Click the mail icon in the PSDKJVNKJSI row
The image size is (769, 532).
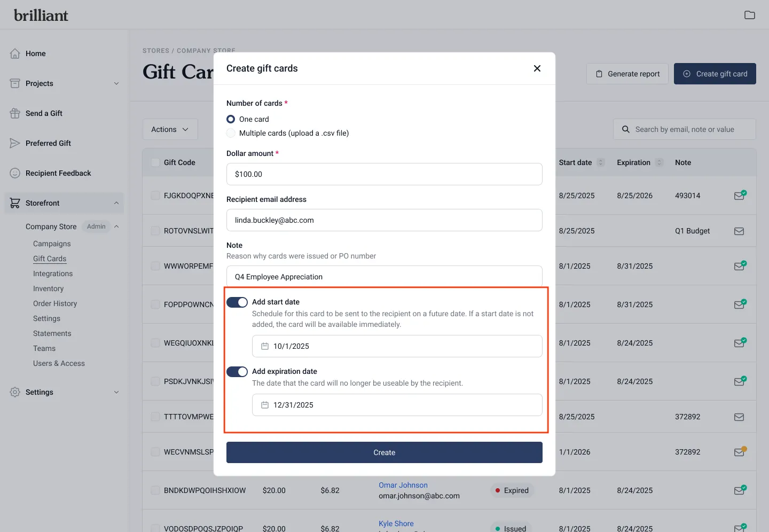tap(740, 381)
